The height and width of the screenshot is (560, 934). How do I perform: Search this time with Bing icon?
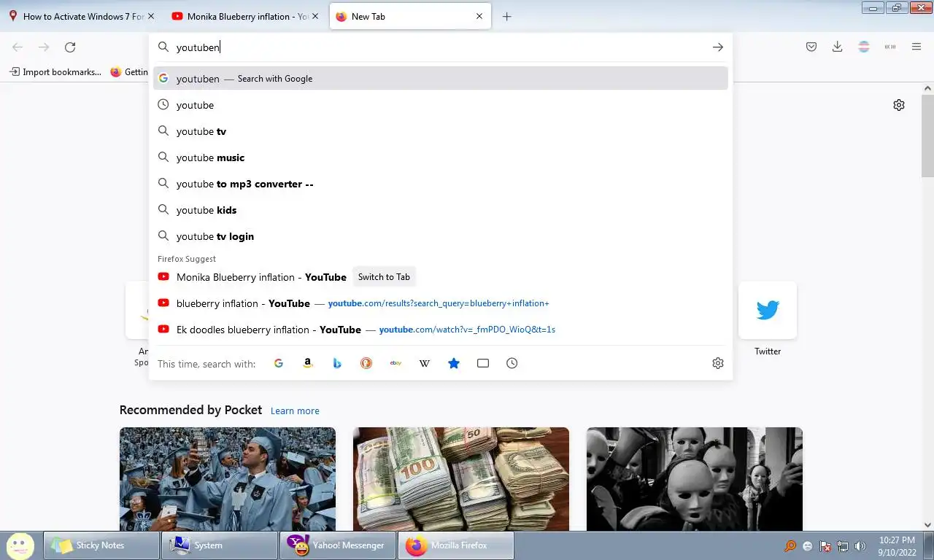(337, 363)
